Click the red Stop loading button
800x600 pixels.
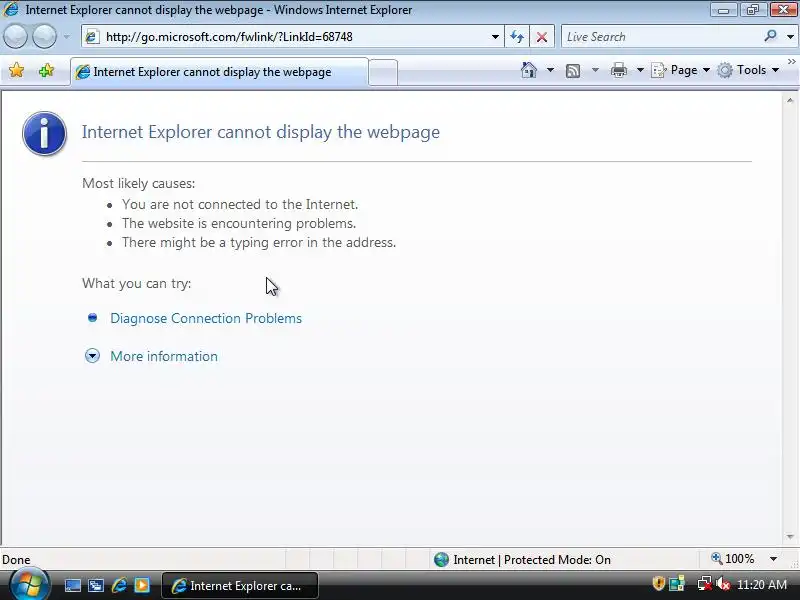coord(542,37)
